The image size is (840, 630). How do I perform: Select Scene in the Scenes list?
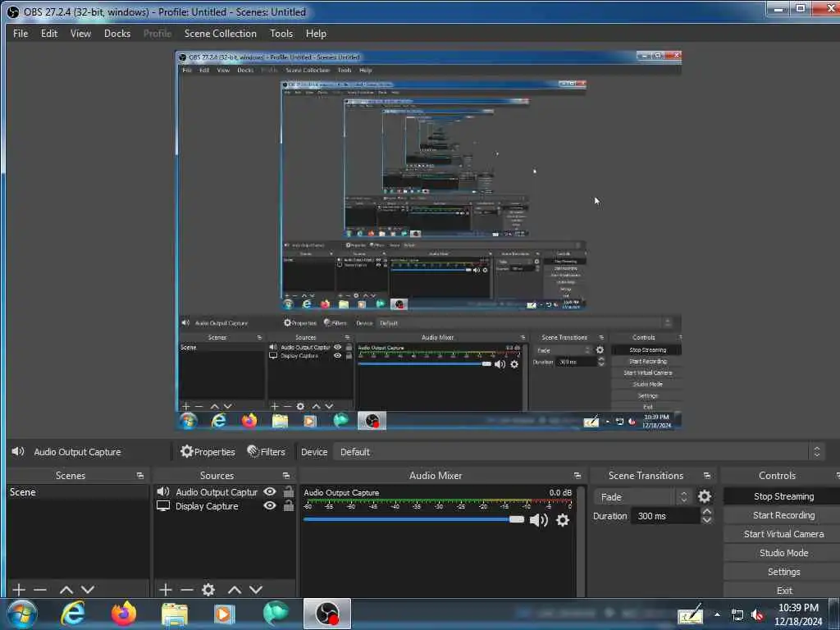(78, 492)
